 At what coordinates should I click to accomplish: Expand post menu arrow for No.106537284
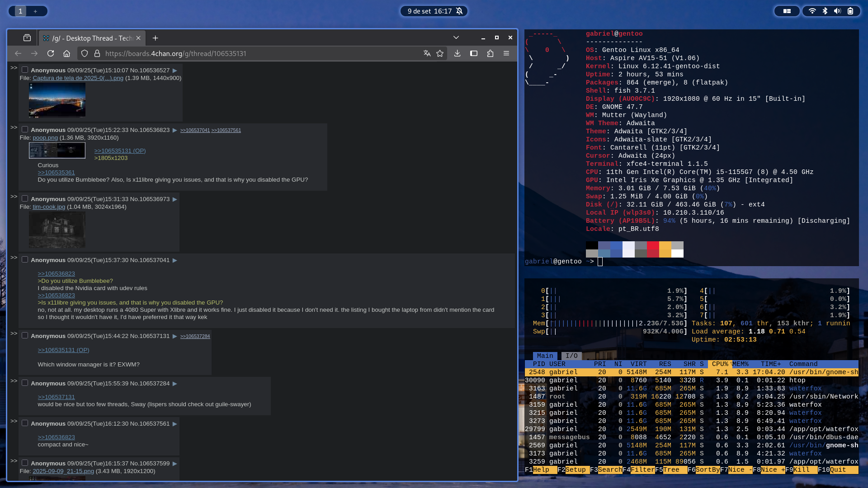point(175,384)
